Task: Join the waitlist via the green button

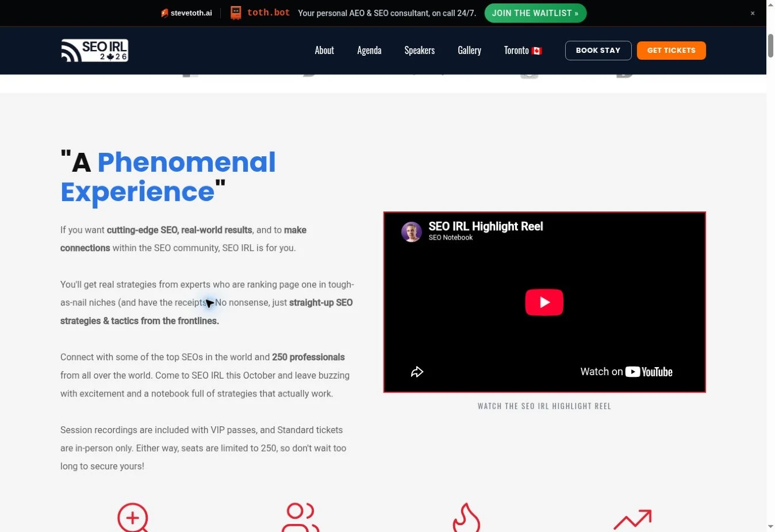Action: point(535,13)
